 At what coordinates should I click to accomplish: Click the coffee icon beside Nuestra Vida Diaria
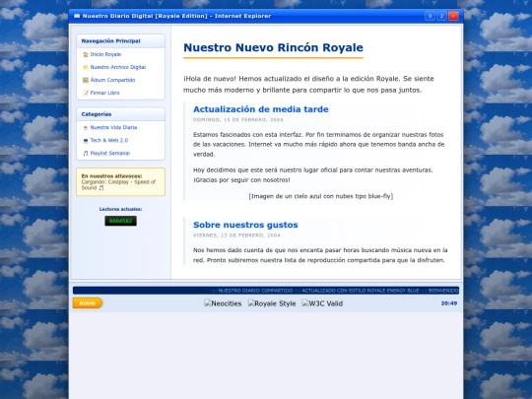click(86, 127)
